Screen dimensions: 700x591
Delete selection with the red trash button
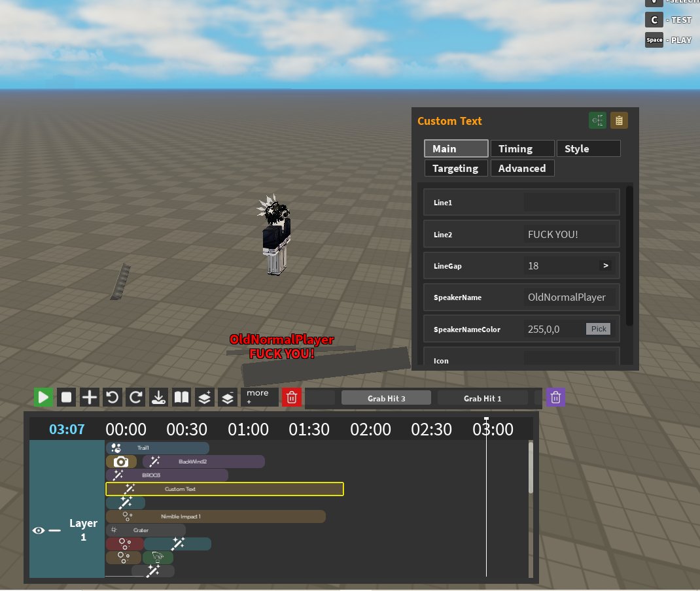[x=292, y=397]
